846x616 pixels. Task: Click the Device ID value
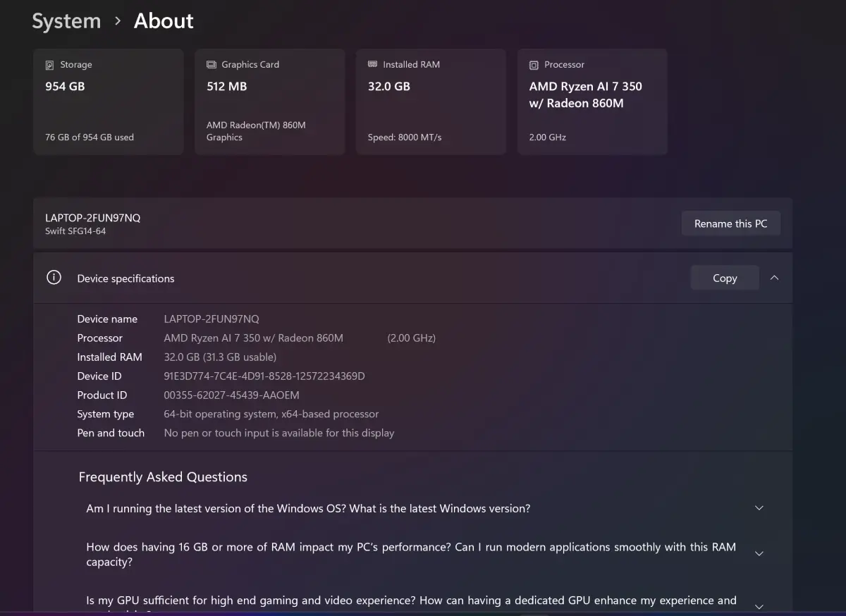coord(264,376)
